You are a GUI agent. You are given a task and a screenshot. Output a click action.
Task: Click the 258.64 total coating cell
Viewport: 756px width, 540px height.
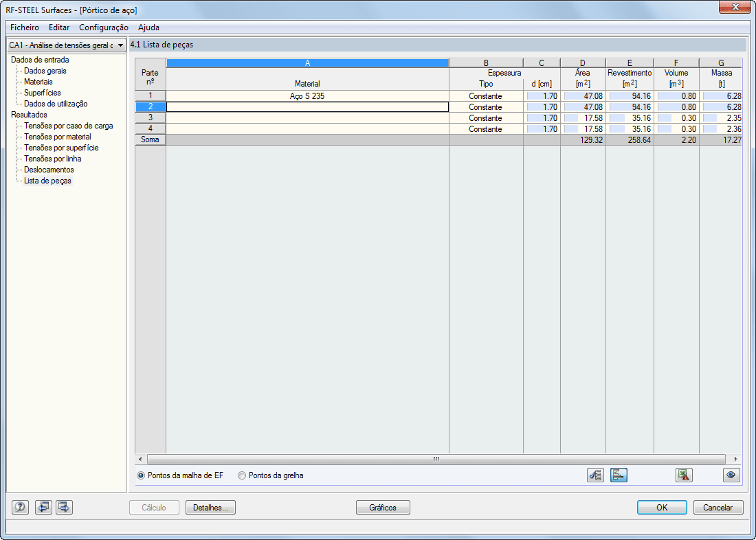(x=630, y=140)
